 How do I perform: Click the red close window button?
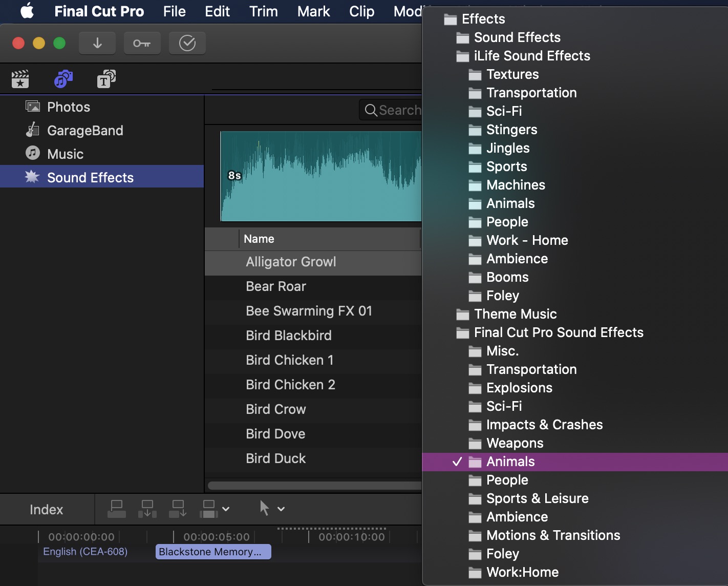18,43
